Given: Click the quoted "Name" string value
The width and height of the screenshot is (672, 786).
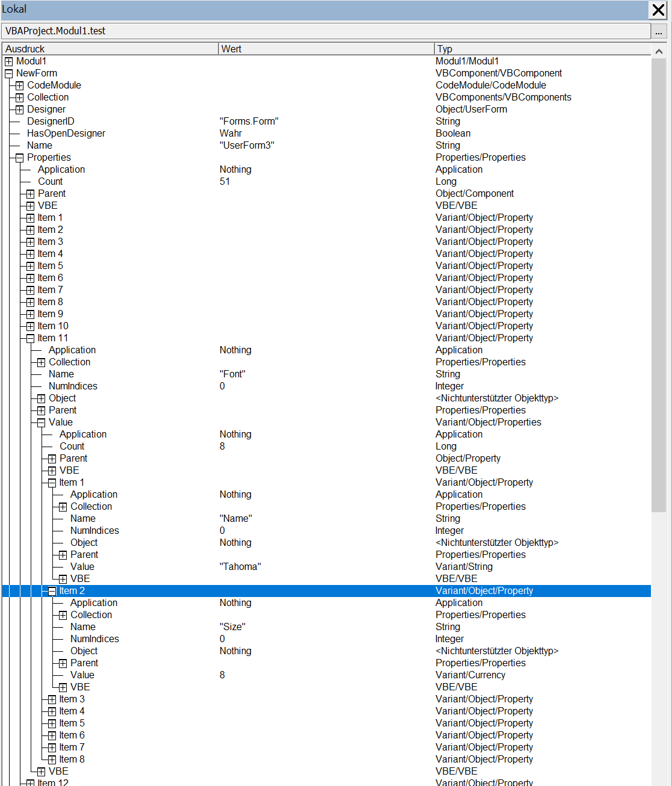Looking at the screenshot, I should pos(236,519).
